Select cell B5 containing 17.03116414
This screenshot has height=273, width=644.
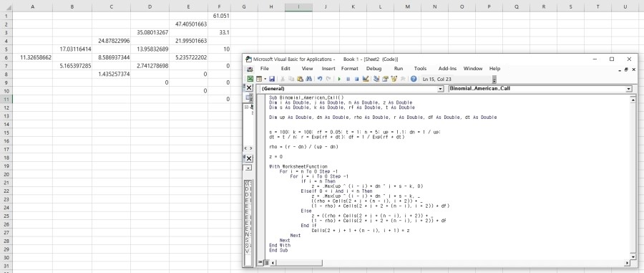pyautogui.click(x=72, y=49)
